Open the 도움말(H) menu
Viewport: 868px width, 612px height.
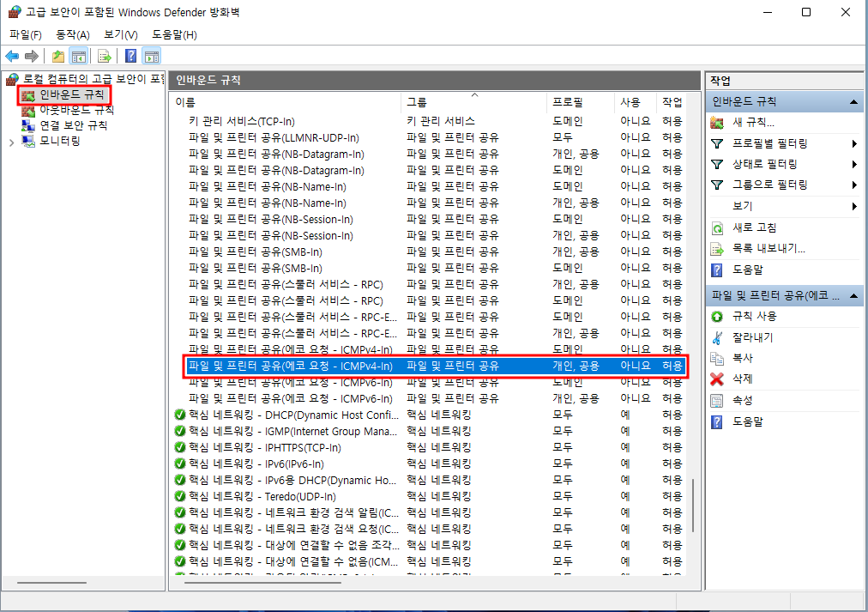174,35
